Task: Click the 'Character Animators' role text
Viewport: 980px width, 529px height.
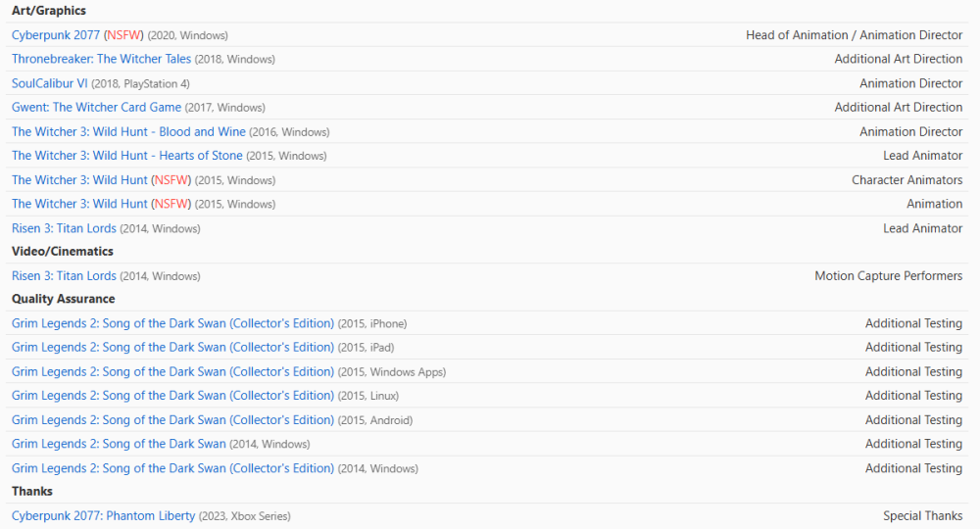Action: [906, 180]
